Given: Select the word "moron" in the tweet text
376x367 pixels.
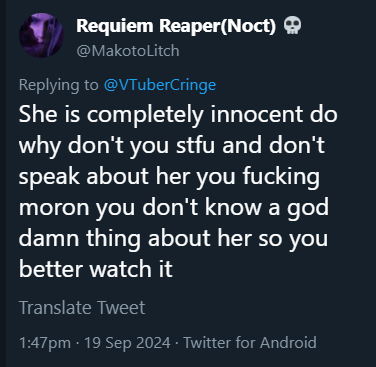Looking at the screenshot, I should point(54,208).
